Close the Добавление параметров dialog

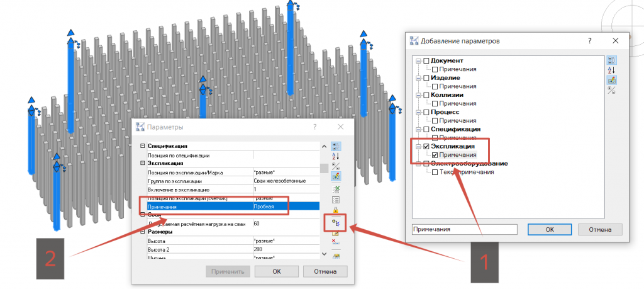tap(615, 41)
